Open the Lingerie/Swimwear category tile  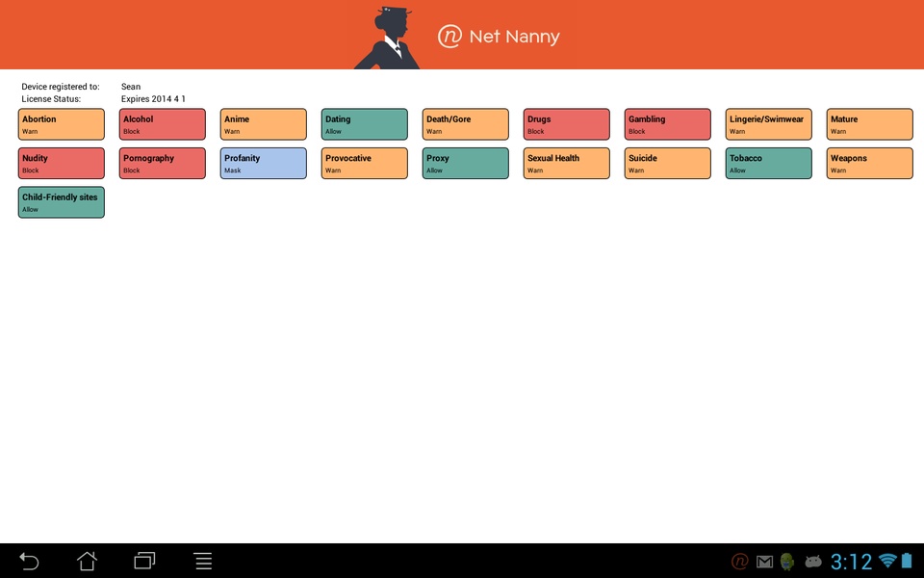point(768,124)
